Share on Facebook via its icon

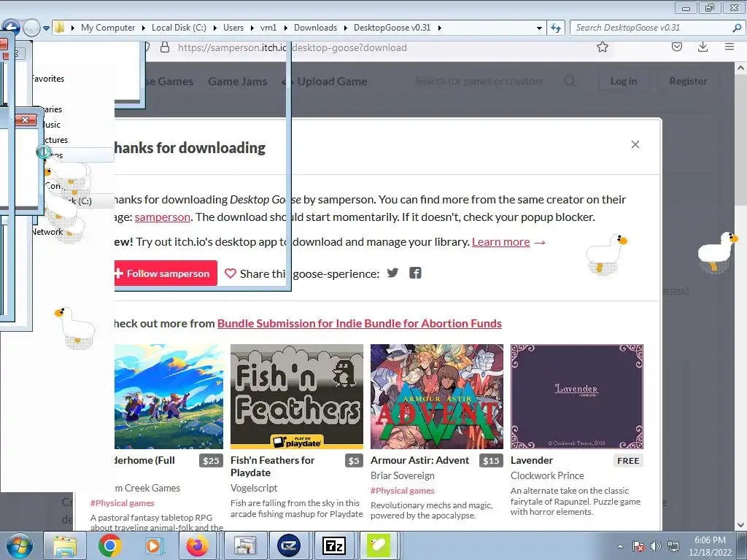click(415, 273)
